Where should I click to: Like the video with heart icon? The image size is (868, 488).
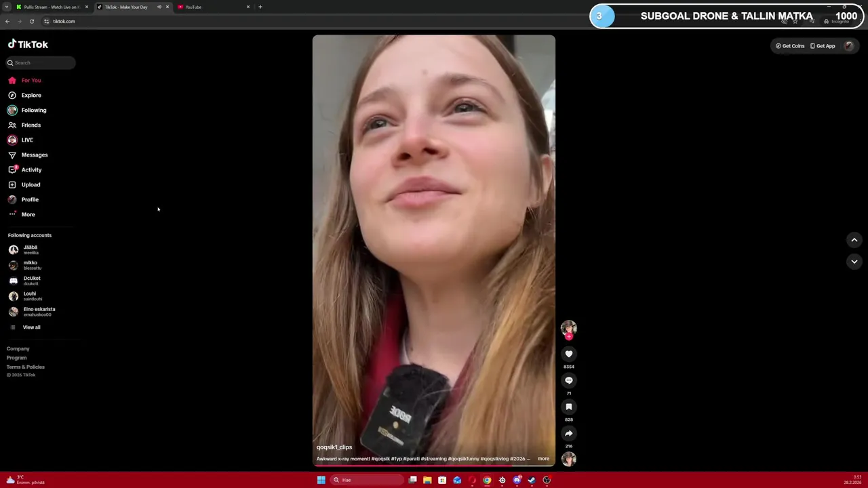tap(569, 354)
